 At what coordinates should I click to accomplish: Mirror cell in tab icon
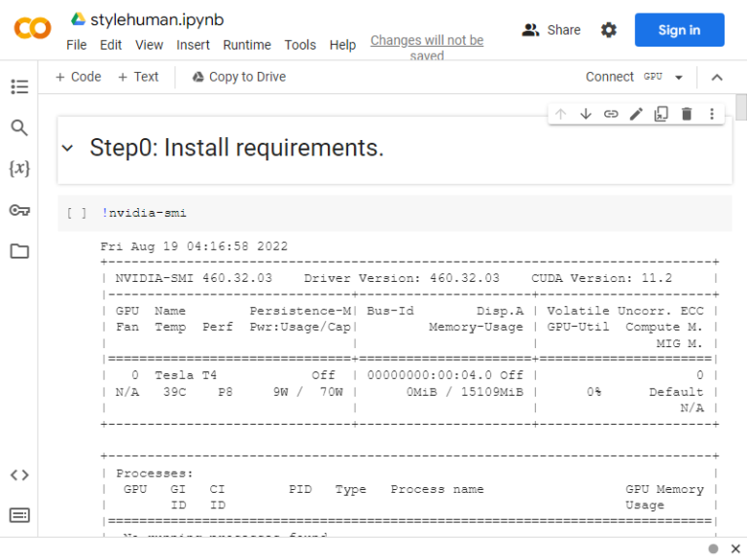661,114
